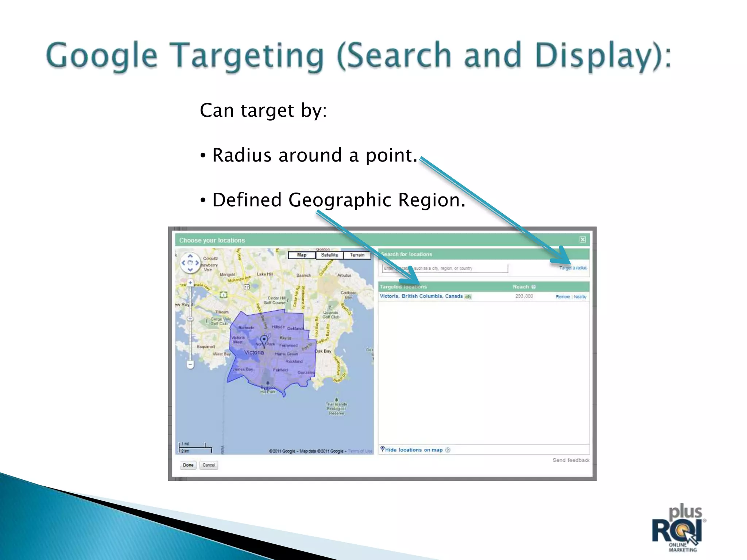This screenshot has width=747, height=560.
Task: Switch to the Terrain view tab
Action: click(357, 255)
